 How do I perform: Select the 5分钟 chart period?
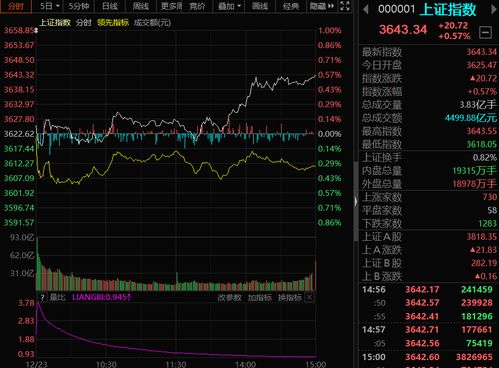pyautogui.click(x=79, y=6)
